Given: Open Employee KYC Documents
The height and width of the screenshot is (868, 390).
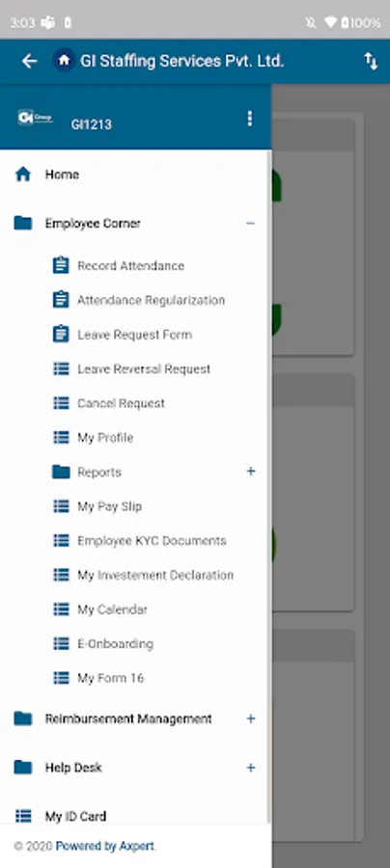Looking at the screenshot, I should (x=152, y=540).
